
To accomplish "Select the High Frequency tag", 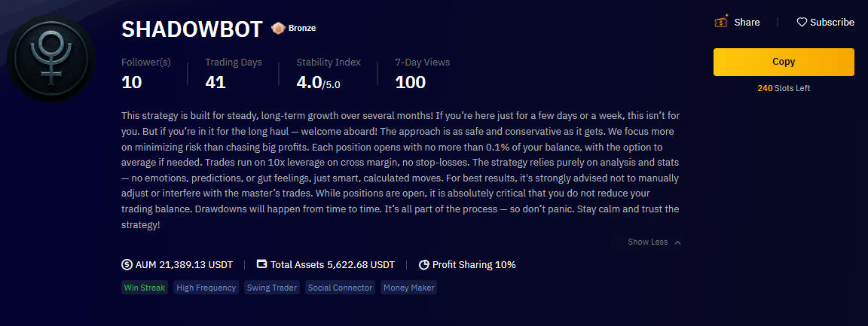I will point(206,288).
